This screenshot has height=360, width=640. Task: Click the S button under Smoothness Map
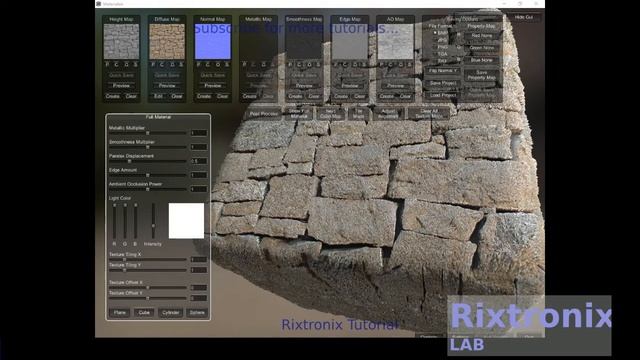click(x=318, y=64)
